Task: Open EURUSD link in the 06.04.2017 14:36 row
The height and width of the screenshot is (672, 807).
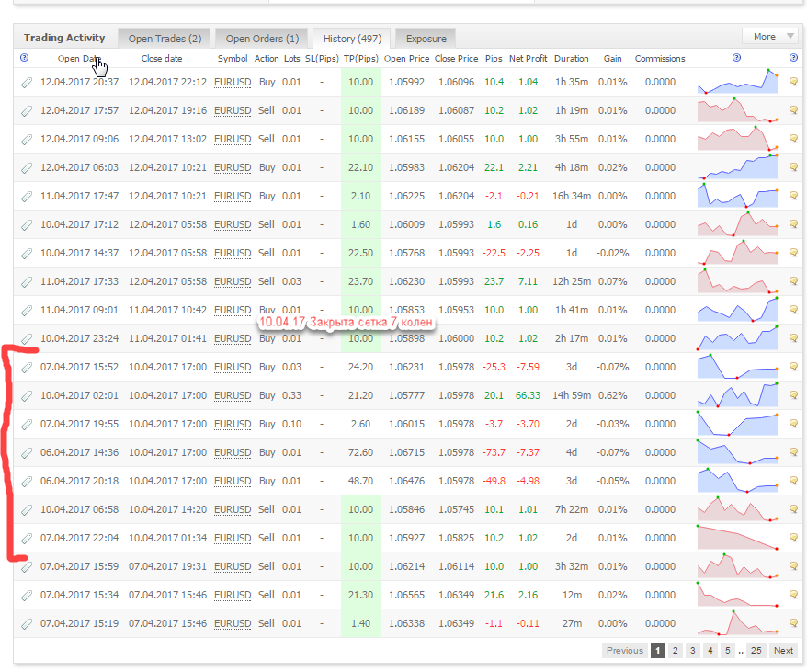Action: pyautogui.click(x=233, y=452)
